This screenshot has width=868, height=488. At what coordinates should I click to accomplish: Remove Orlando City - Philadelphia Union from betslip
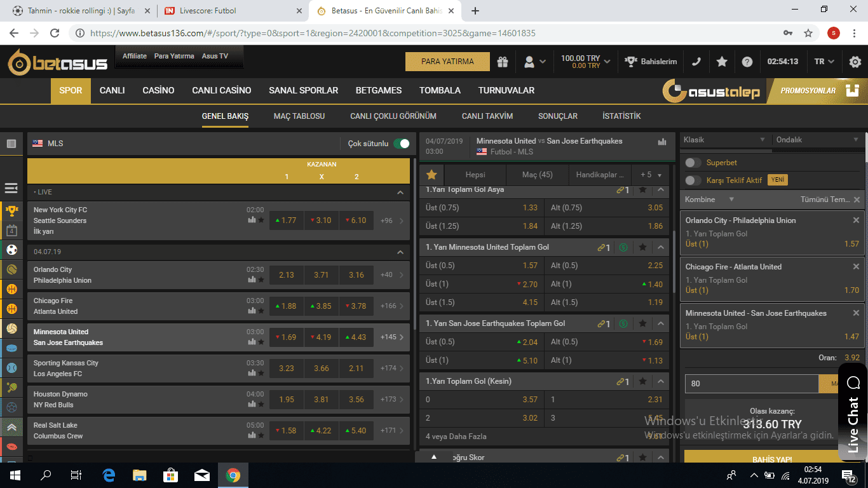pyautogui.click(x=856, y=220)
